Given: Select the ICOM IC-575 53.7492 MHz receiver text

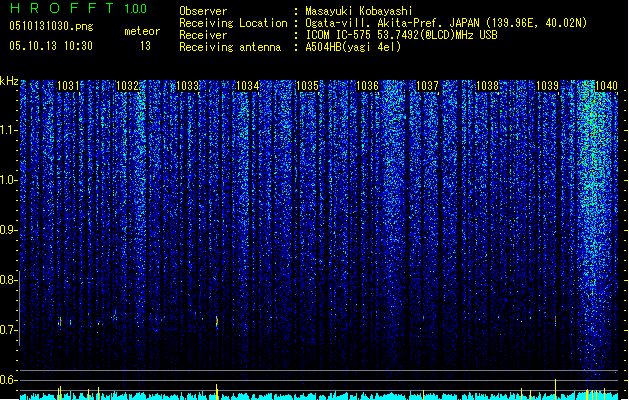Looking at the screenshot, I should tap(401, 35).
